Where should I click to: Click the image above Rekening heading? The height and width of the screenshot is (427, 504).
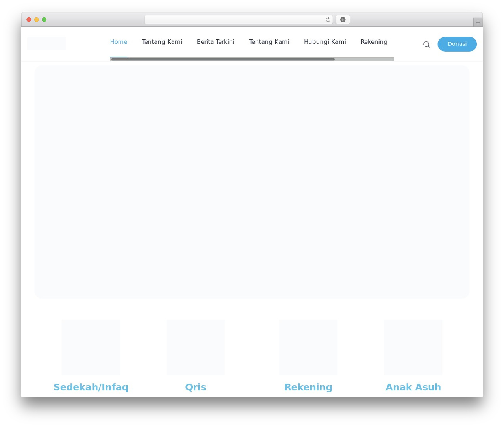click(308, 347)
